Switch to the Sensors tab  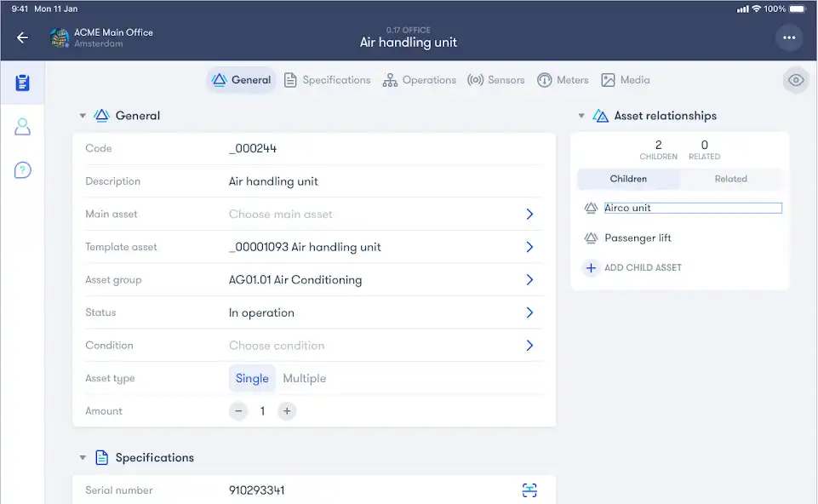(x=495, y=80)
